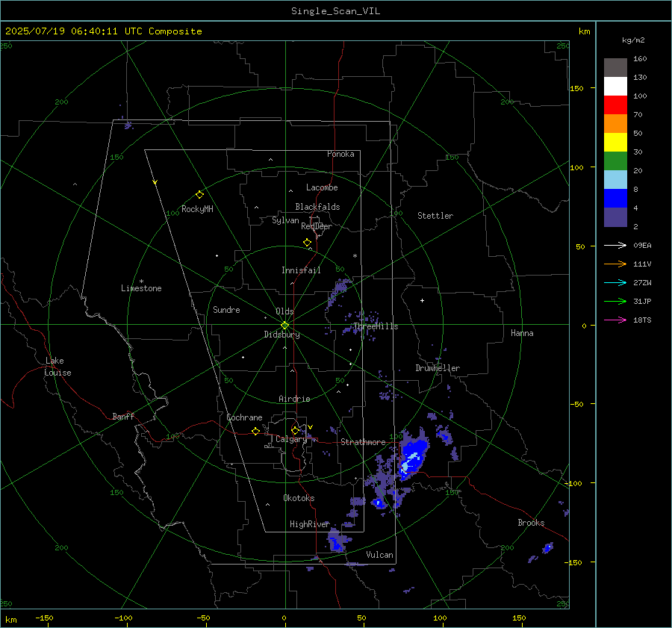This screenshot has width=672, height=628.
Task: Click the Stettler city label
Action: [x=435, y=216]
